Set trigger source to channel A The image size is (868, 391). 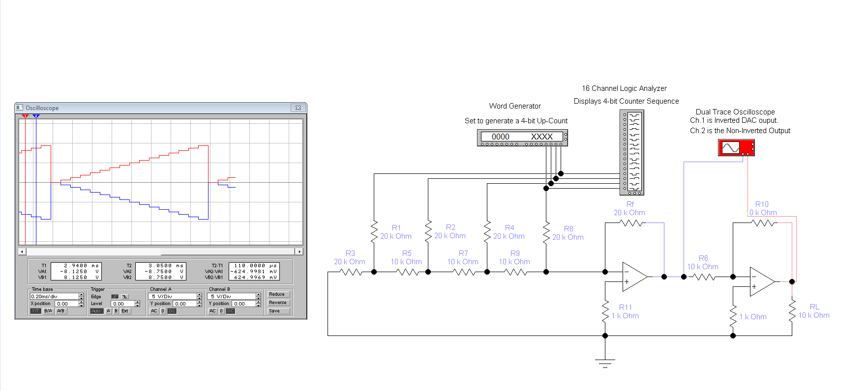[x=108, y=311]
